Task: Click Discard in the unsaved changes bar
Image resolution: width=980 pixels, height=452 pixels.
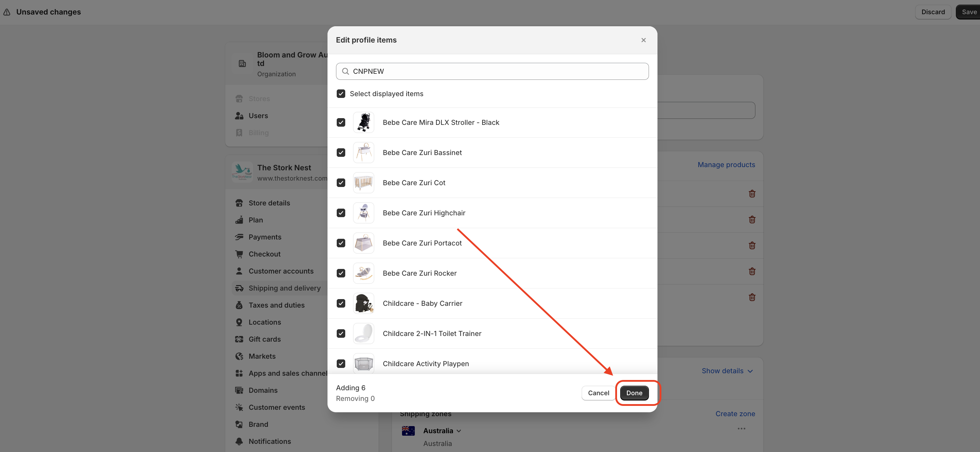Action: pyautogui.click(x=933, y=12)
